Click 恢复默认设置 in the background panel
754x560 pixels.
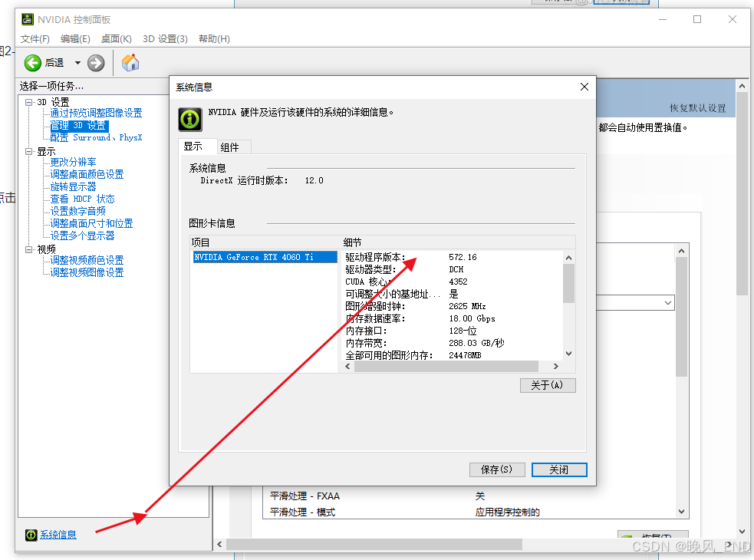[698, 107]
